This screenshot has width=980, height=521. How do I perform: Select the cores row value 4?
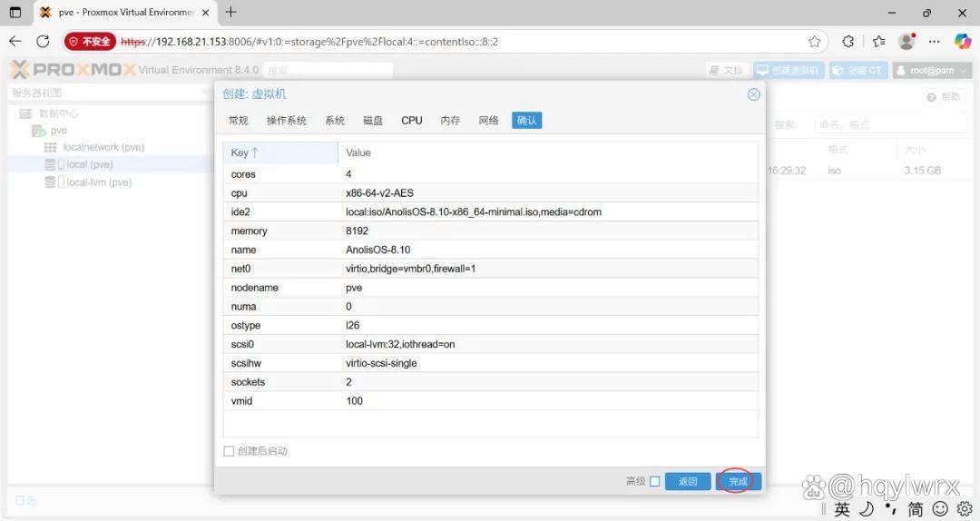point(491,174)
